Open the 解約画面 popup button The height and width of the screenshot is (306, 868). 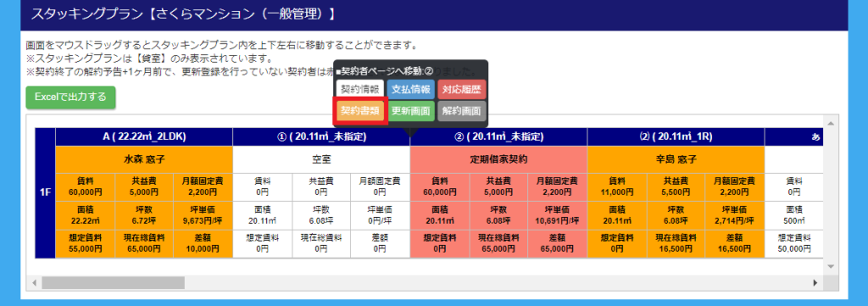click(462, 111)
